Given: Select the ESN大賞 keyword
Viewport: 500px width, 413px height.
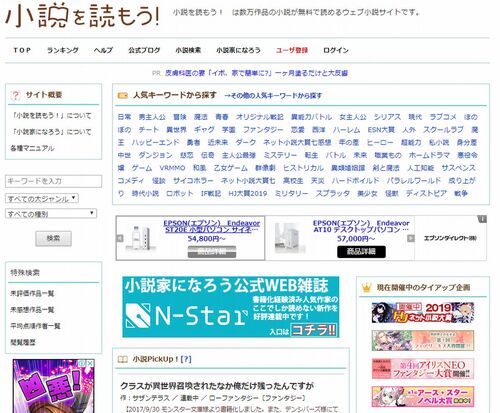Looking at the screenshot, I should point(381,130).
